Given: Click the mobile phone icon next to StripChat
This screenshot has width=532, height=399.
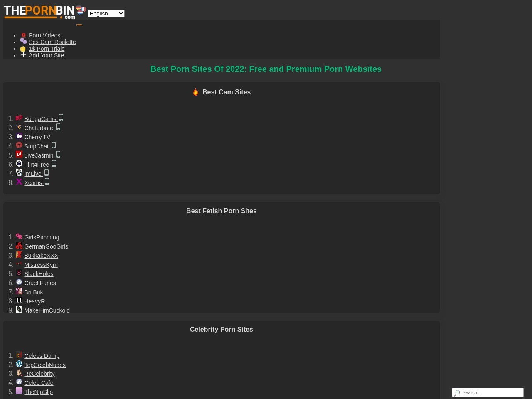Looking at the screenshot, I should 54,145.
